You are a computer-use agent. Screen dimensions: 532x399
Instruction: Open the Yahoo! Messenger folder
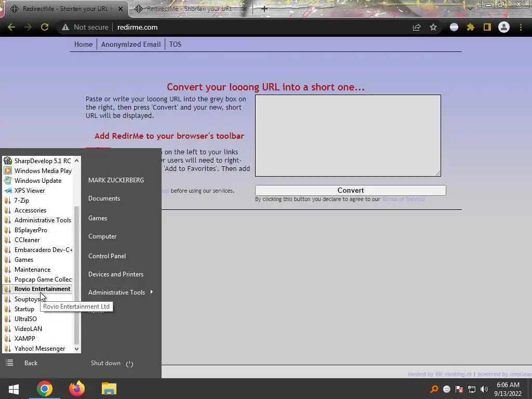[x=37, y=349]
